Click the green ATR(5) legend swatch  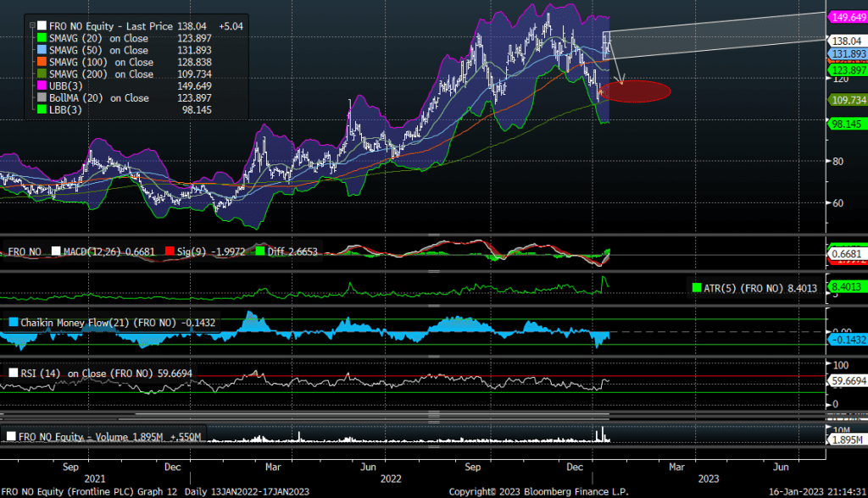(697, 288)
